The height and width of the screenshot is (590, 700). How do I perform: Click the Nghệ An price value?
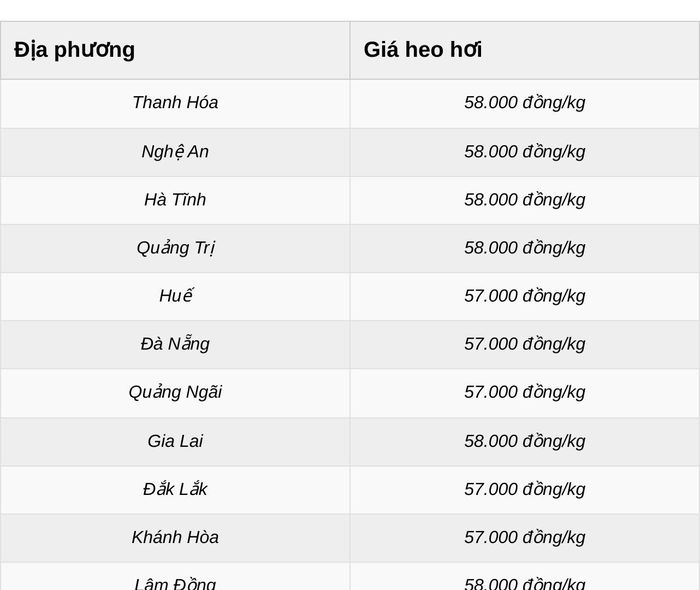pyautogui.click(x=525, y=152)
